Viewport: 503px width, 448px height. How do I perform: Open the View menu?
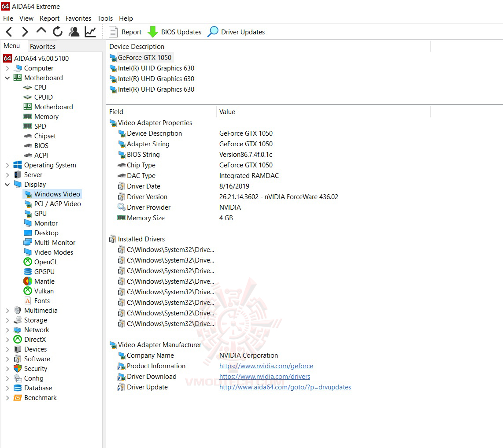(26, 19)
